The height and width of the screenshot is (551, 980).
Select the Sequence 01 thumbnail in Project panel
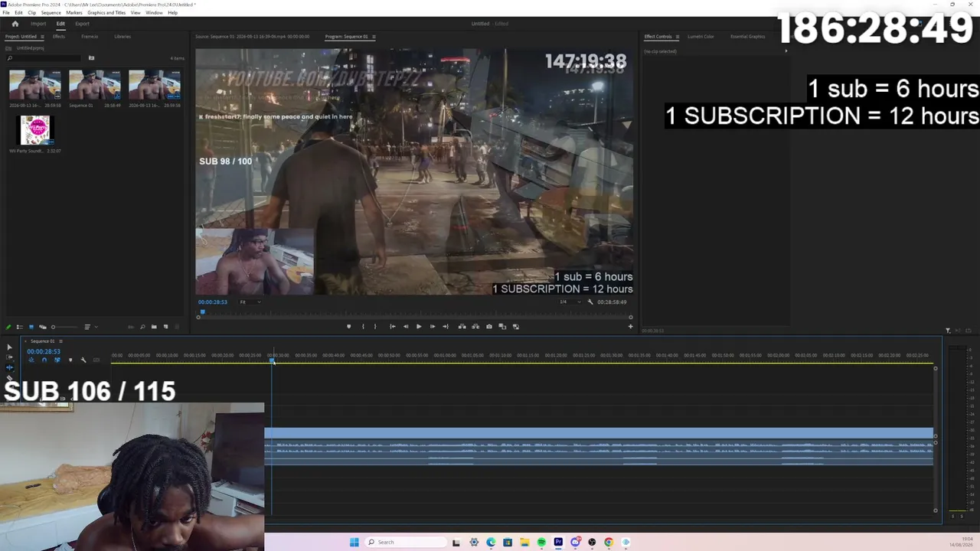pos(95,85)
